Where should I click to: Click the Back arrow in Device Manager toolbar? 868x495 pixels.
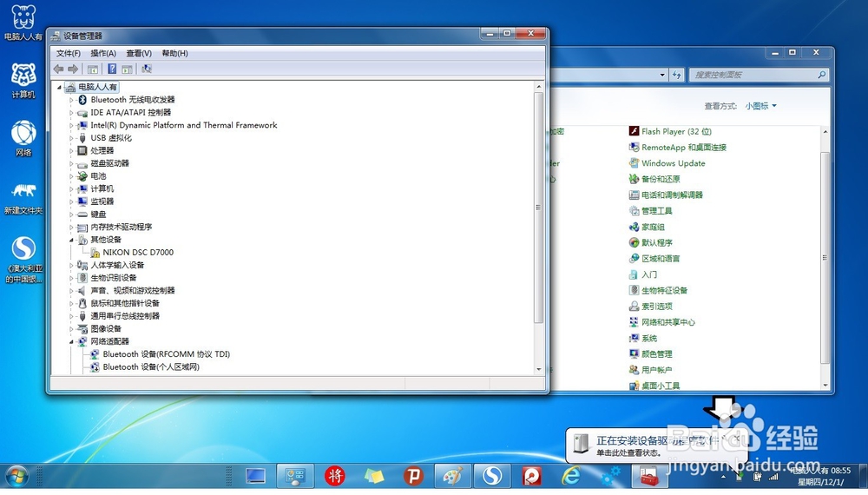click(x=58, y=69)
